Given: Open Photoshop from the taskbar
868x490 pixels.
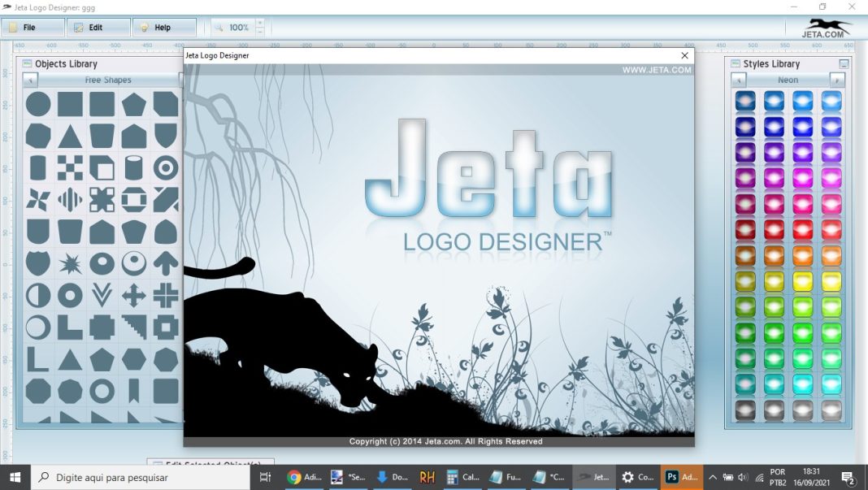Looking at the screenshot, I should (671, 477).
